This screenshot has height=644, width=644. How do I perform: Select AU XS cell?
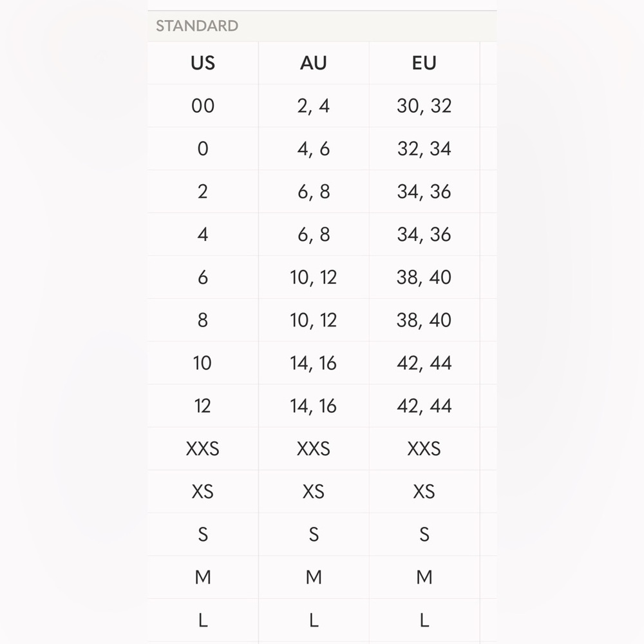pyautogui.click(x=314, y=491)
